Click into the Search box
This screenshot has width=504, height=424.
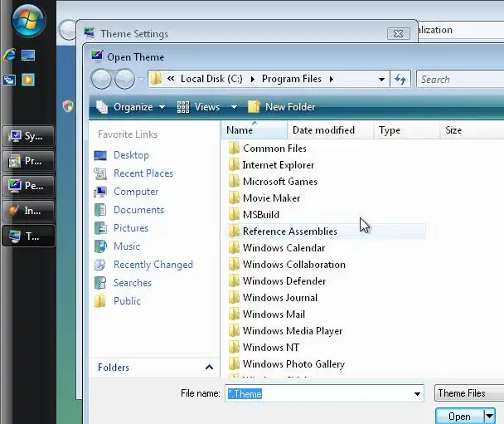click(460, 79)
